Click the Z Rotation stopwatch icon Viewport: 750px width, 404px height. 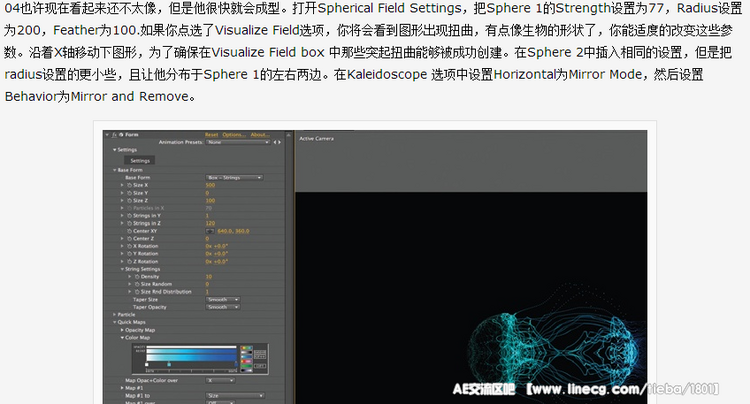coord(130,262)
